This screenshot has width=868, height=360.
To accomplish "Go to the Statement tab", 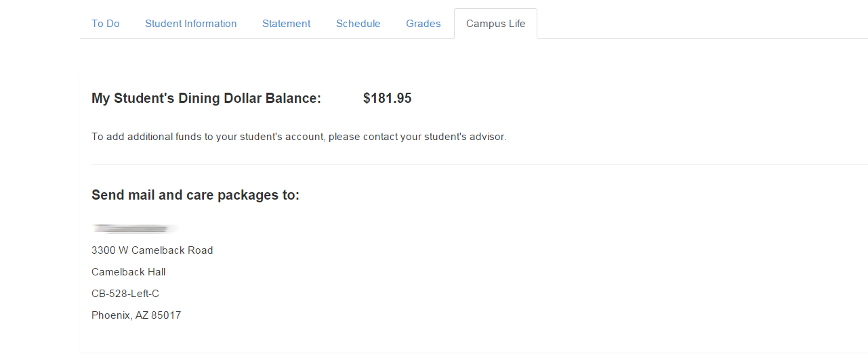I will tap(287, 24).
